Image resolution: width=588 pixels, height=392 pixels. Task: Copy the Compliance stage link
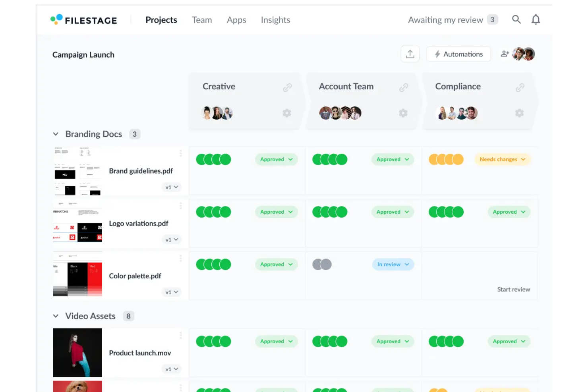[x=520, y=87]
